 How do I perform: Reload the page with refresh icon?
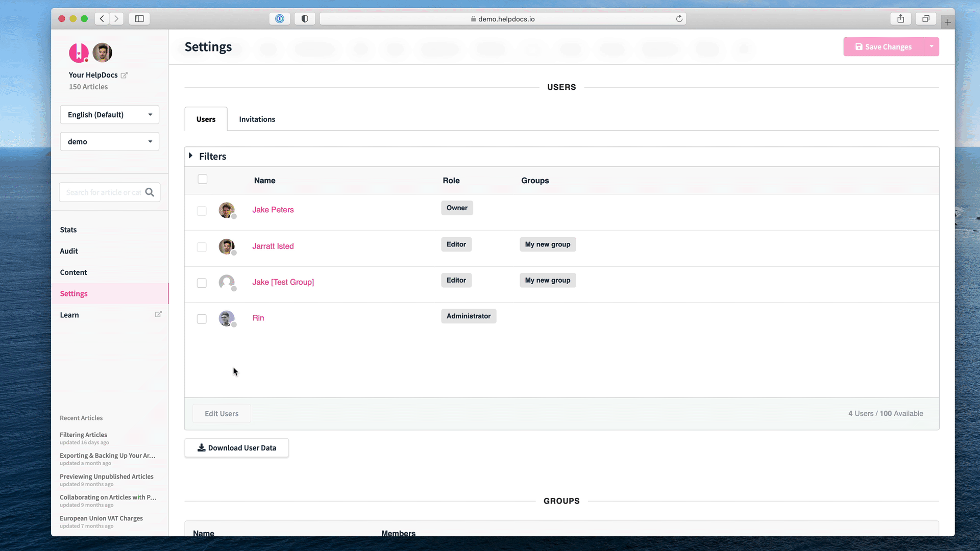[679, 19]
